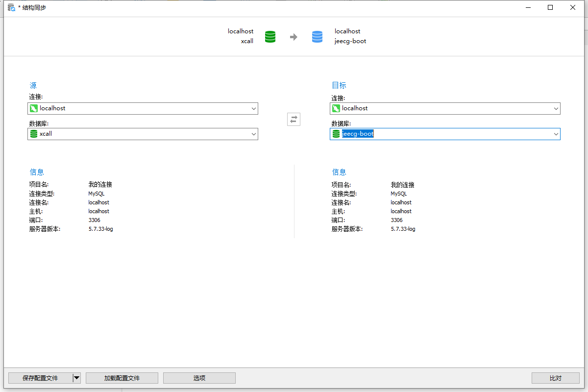Click the 保存配置文件 button
The image size is (588, 392).
click(x=39, y=378)
